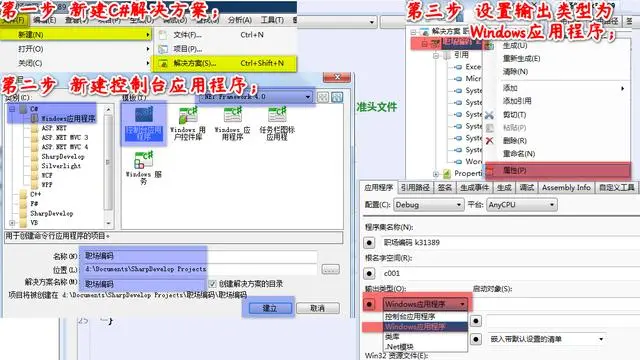The height and width of the screenshot is (360, 640).
Task: Open the 新建(N) menu entry
Action: point(76,35)
